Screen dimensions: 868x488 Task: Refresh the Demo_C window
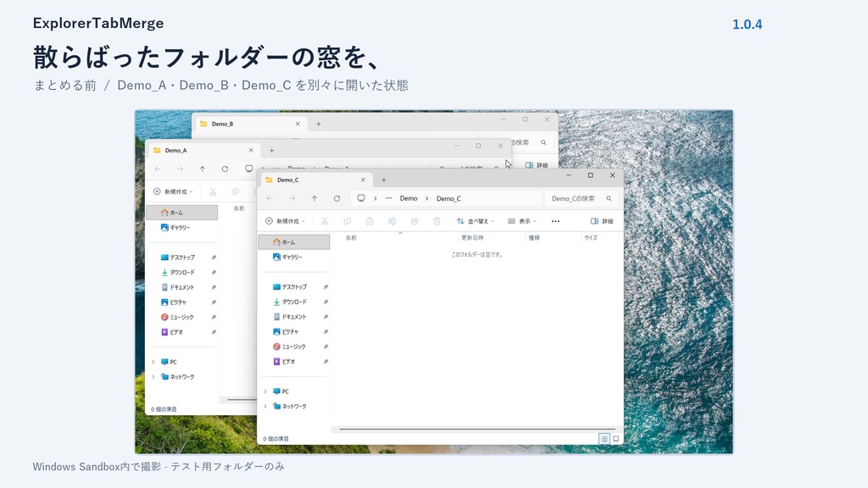pyautogui.click(x=337, y=198)
